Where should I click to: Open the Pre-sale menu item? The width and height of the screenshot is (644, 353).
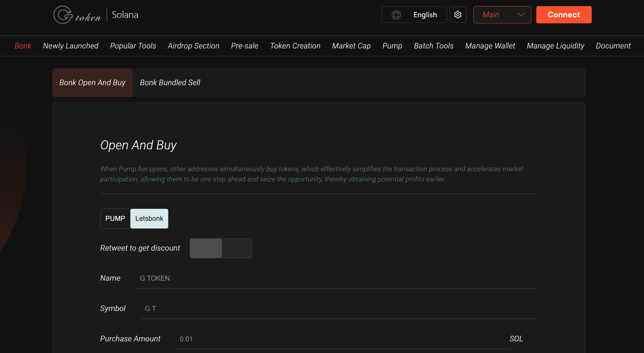click(x=244, y=46)
